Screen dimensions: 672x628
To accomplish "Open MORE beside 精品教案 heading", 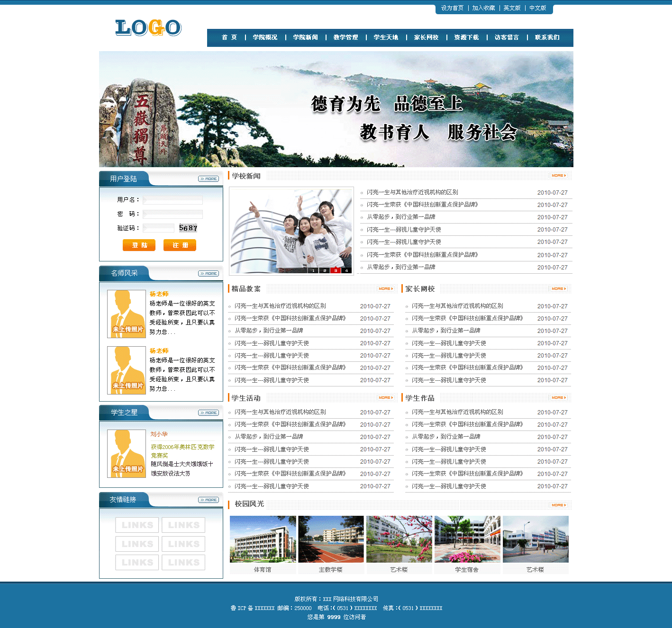I will click(385, 289).
